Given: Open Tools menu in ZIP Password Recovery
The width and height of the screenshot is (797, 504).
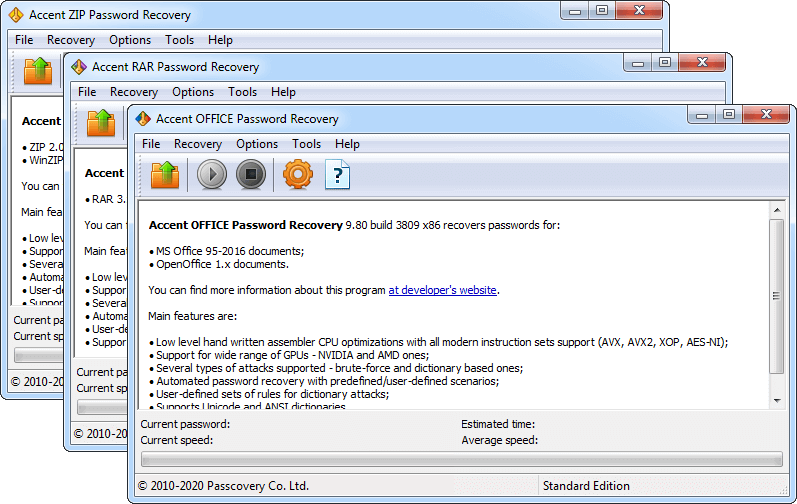Looking at the screenshot, I should [x=179, y=40].
